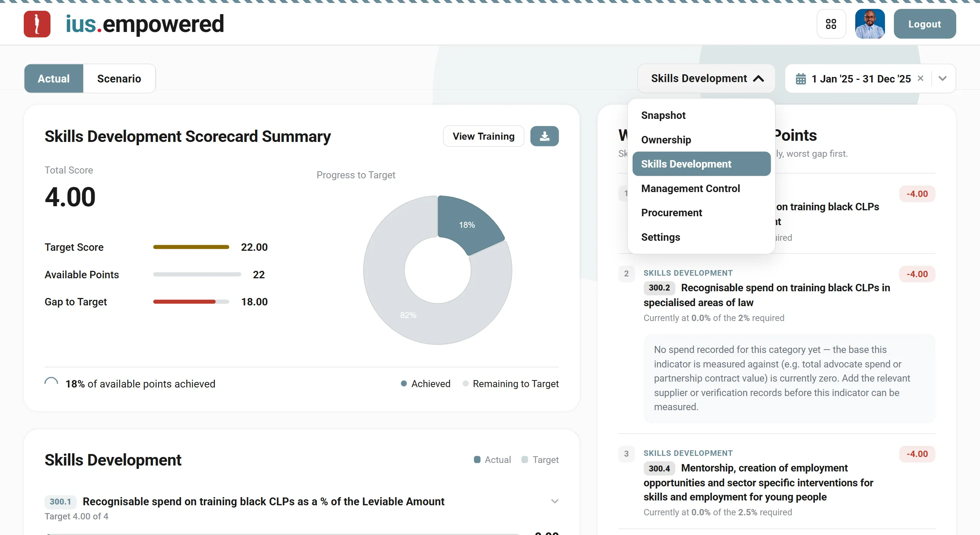980x535 pixels.
Task: Select Procurement from the menu
Action: click(701, 213)
